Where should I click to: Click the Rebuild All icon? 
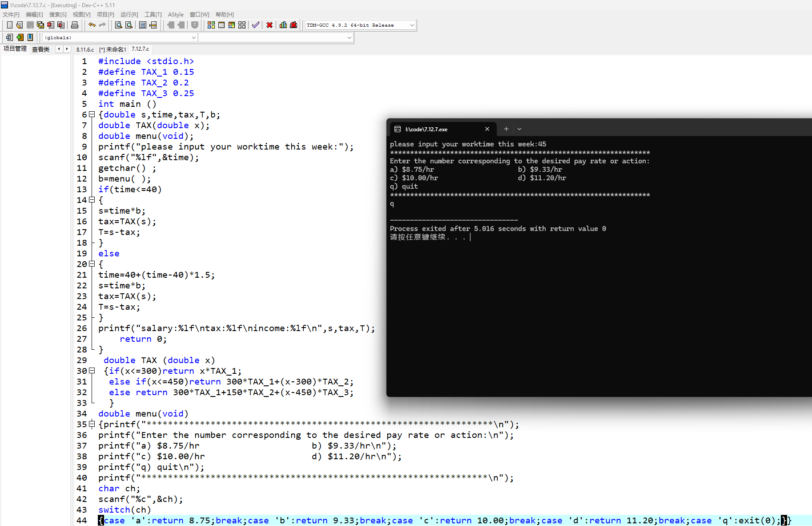pos(242,25)
